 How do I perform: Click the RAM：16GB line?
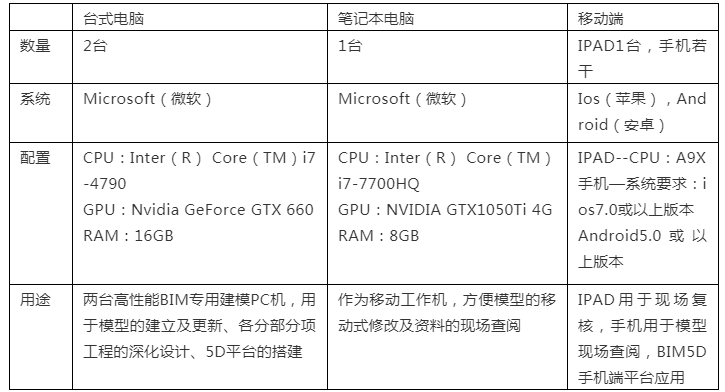point(128,235)
